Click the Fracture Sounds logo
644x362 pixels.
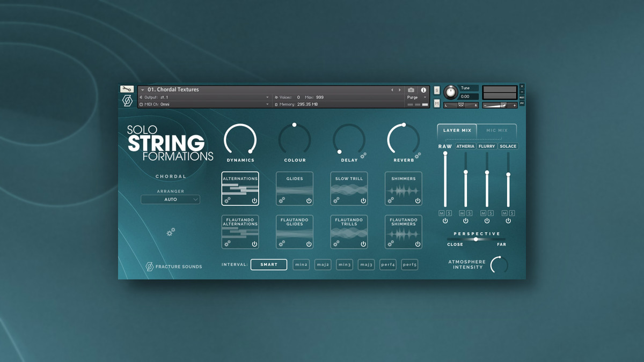[174, 267]
